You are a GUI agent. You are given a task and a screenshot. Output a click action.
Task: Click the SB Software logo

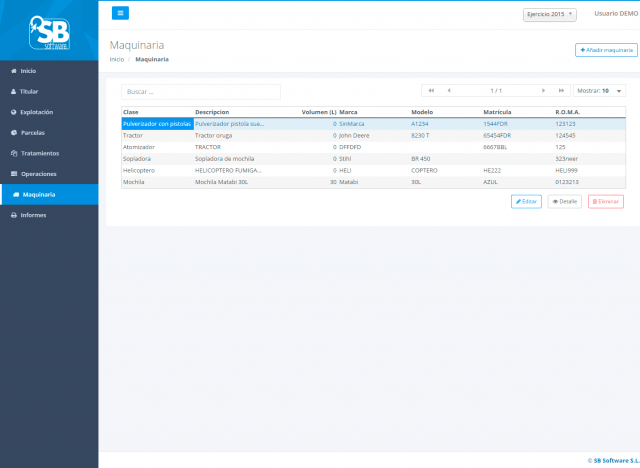(49, 32)
